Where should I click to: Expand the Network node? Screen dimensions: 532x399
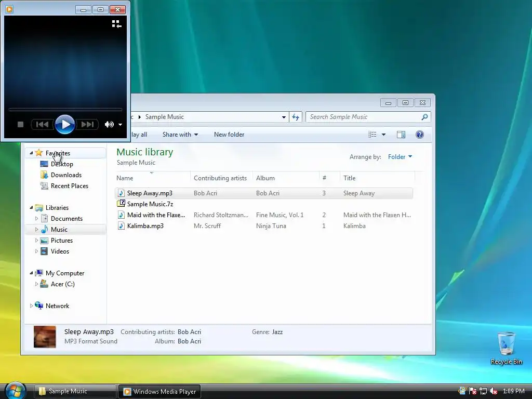(31, 306)
